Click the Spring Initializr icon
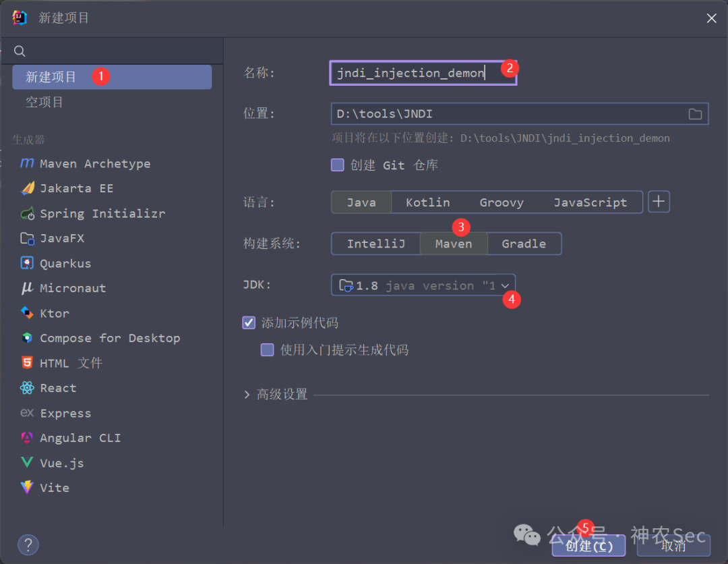The image size is (728, 564). pyautogui.click(x=28, y=213)
